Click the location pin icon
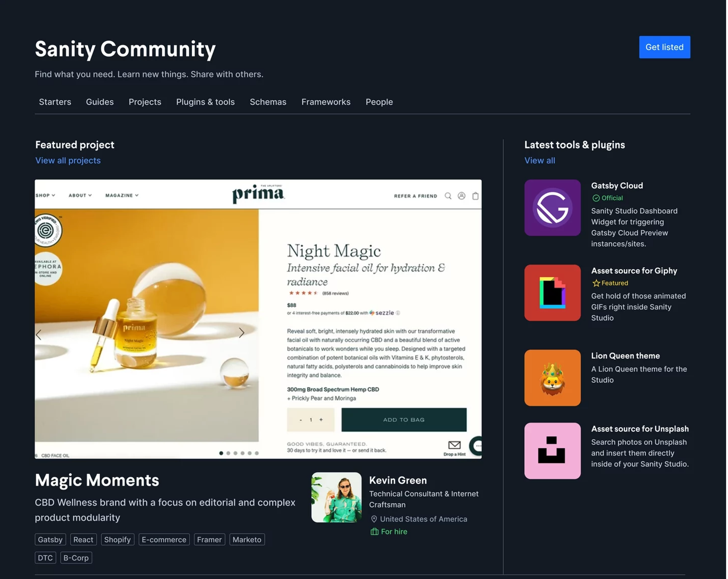The width and height of the screenshot is (728, 579). 374,519
